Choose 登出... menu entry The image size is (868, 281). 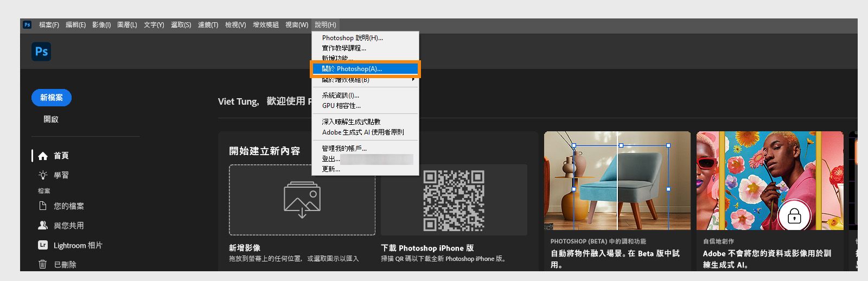(x=365, y=159)
